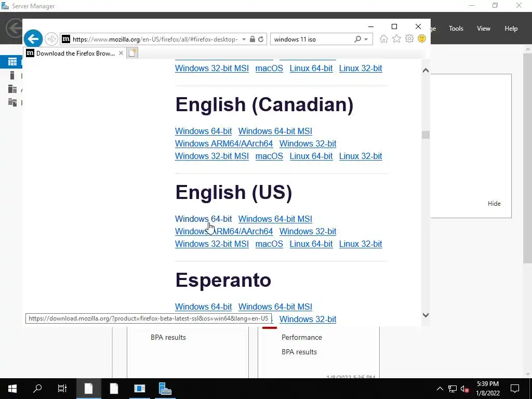Click the lock security icon in address bar
Viewport: 532px width, 399px height.
(x=252, y=39)
